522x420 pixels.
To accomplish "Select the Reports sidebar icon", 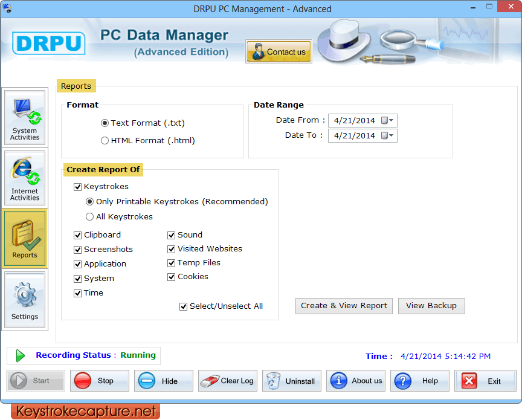I will pyautogui.click(x=25, y=238).
